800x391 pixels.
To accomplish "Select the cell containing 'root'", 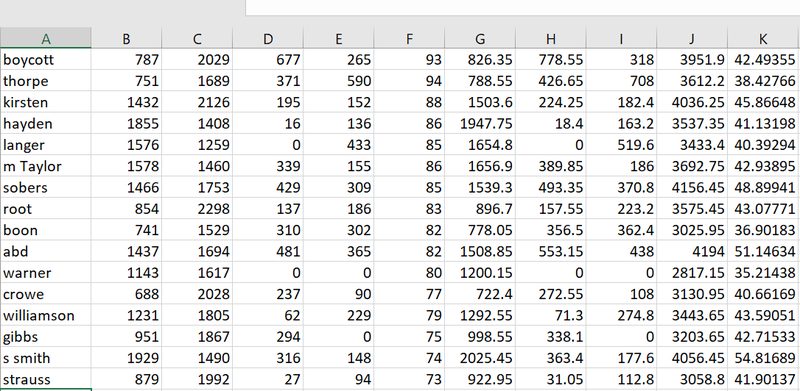I will coord(46,209).
